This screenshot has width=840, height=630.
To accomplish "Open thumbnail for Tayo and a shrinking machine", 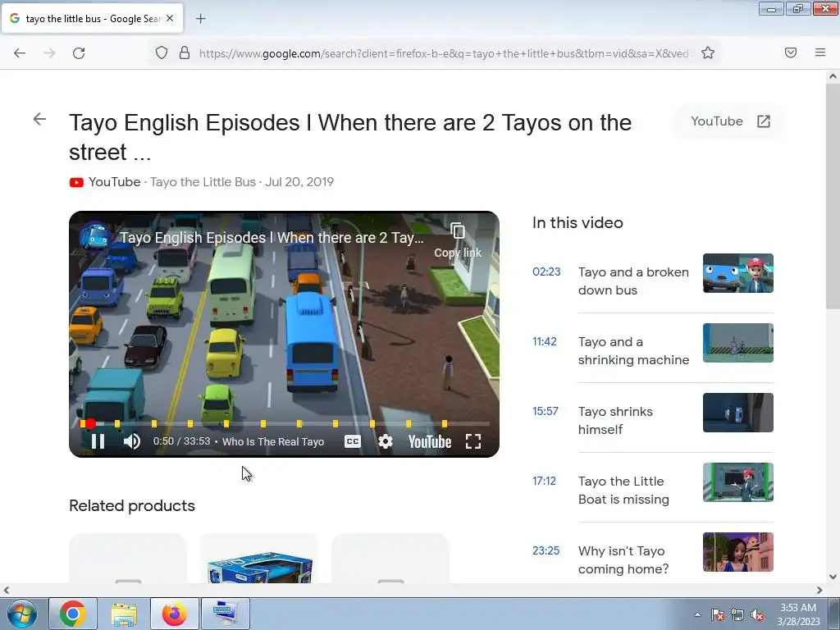I will pos(738,343).
